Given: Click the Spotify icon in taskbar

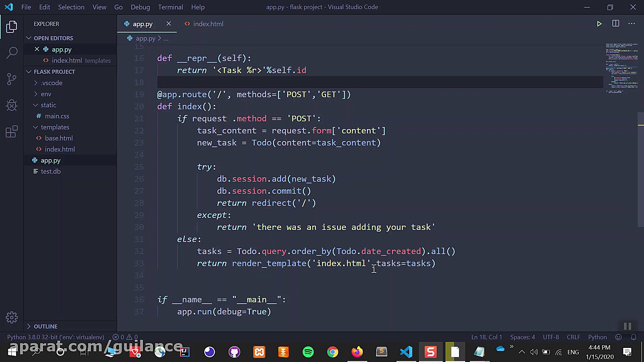Looking at the screenshot, I should click(x=308, y=352).
